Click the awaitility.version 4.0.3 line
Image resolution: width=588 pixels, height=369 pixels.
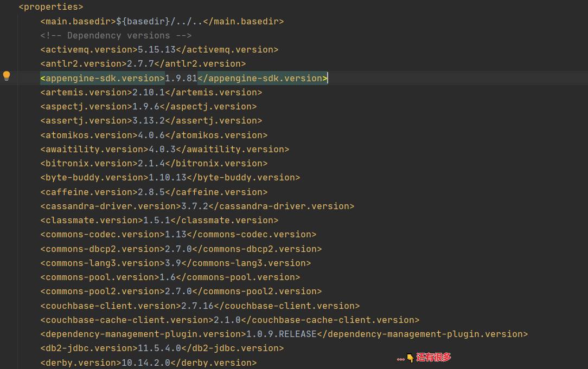[164, 149]
